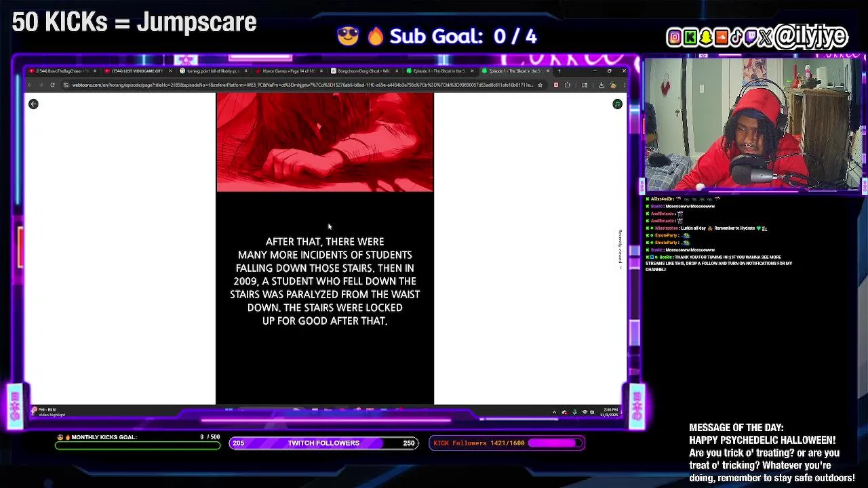Click the purple Twitch icon in overlay
The width and height of the screenshot is (868, 488).
click(751, 37)
